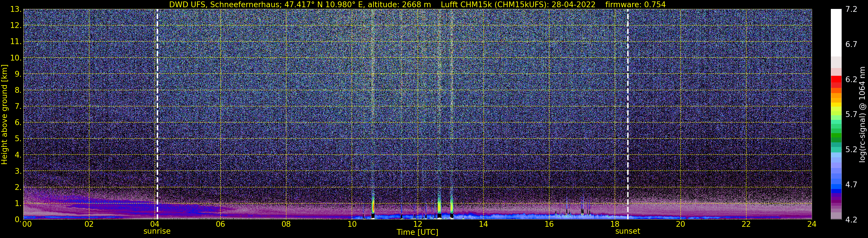Click the '22' time tick label
This screenshot has width=868, height=238.
pos(746,224)
